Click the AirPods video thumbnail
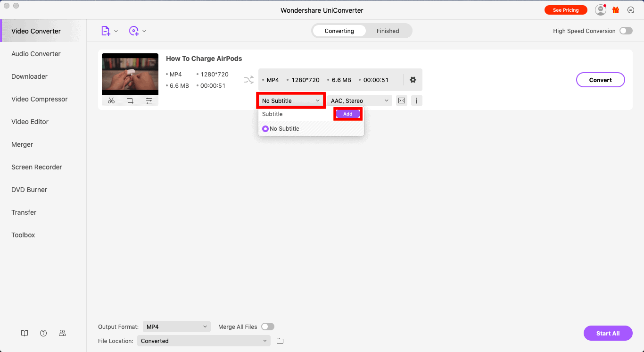Screen dimensions: 644x352 (130, 74)
